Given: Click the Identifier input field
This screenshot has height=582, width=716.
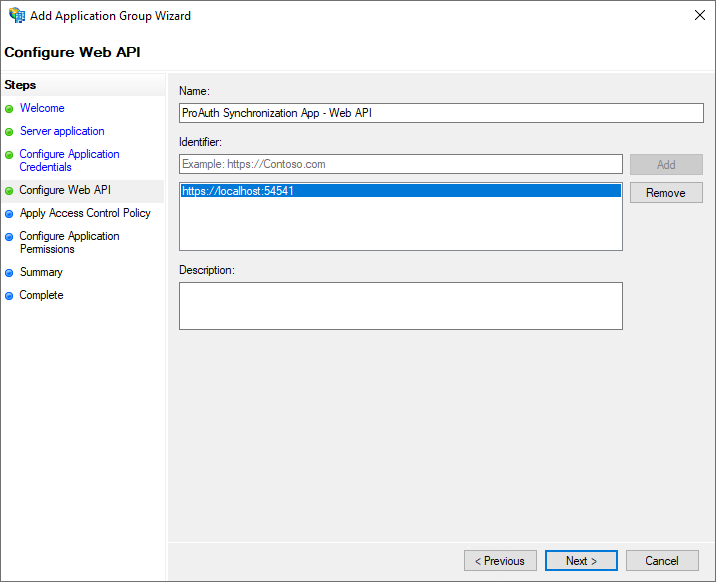Looking at the screenshot, I should (400, 164).
